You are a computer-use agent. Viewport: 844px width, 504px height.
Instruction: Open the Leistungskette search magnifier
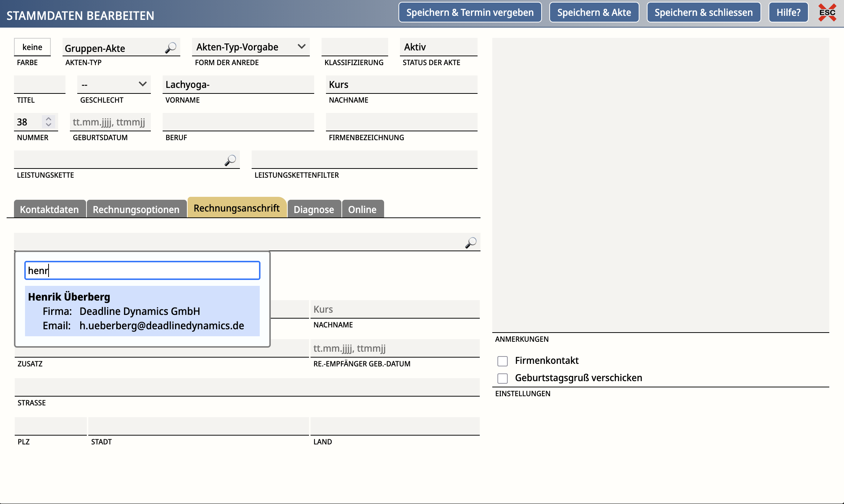tap(230, 160)
